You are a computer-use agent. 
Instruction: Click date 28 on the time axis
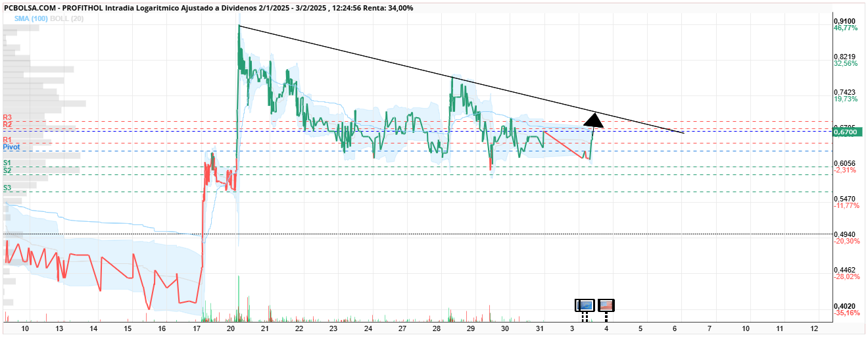pyautogui.click(x=436, y=328)
